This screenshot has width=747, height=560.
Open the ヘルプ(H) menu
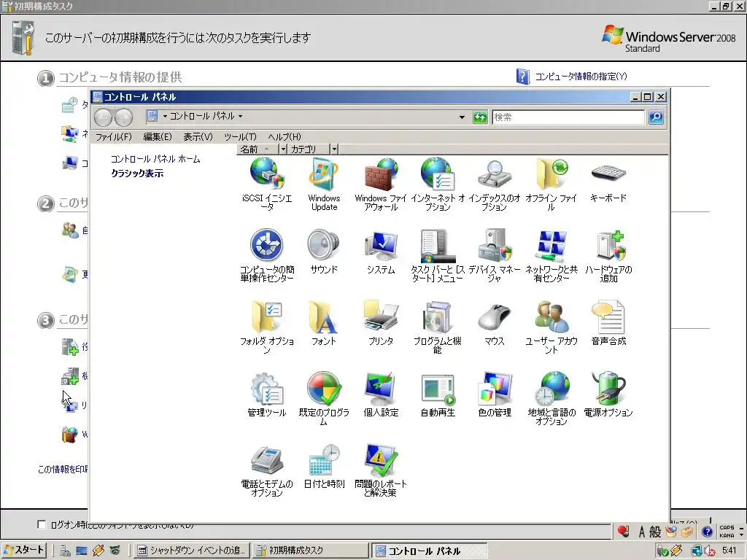coord(284,136)
